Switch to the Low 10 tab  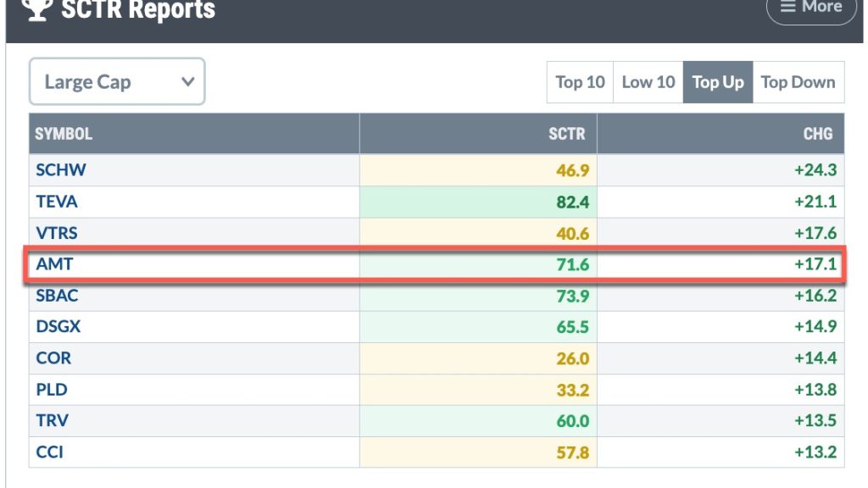click(x=648, y=82)
